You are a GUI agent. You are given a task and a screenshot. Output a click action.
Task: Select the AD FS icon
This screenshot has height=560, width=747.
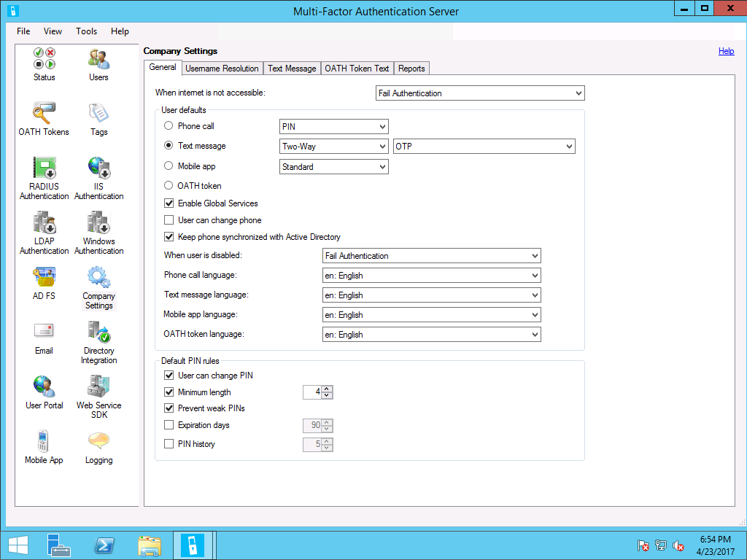[44, 278]
